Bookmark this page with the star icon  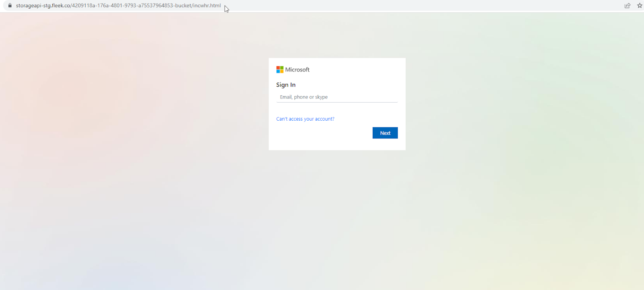point(640,6)
